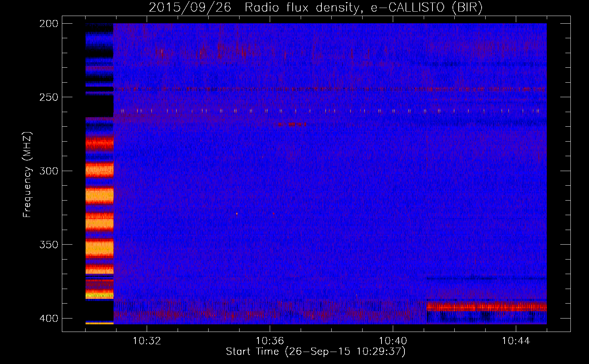This screenshot has width=589, height=364.
Task: Click the black gap near 255 MHz at left
Action: coord(99,106)
